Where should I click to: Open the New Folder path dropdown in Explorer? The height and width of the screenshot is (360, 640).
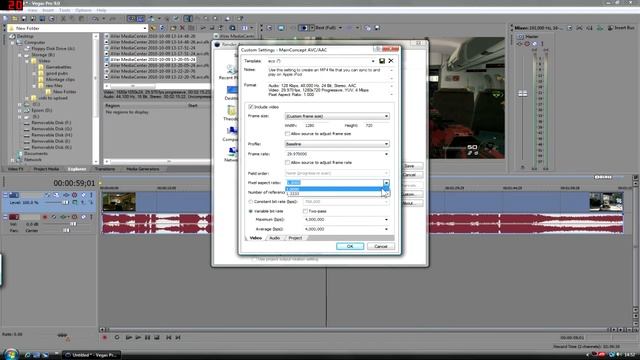[144, 28]
